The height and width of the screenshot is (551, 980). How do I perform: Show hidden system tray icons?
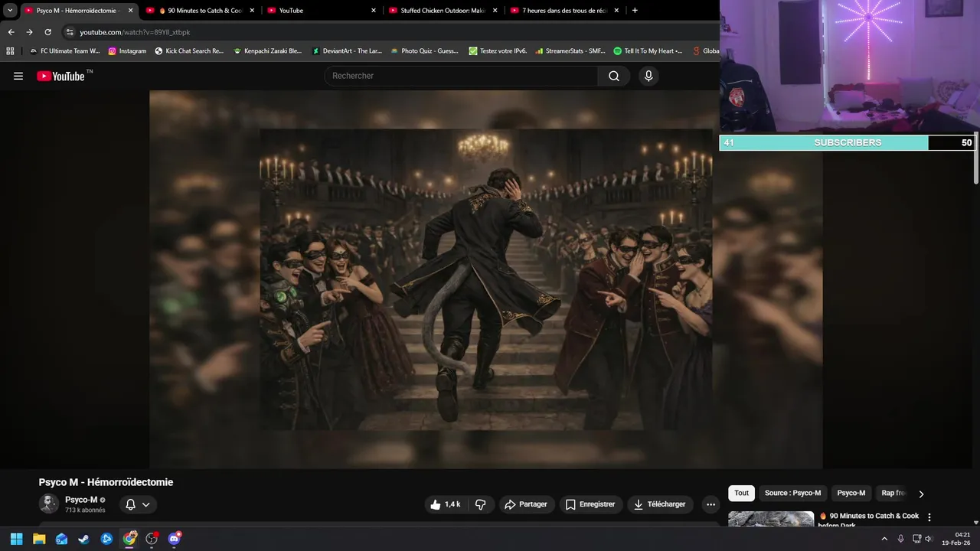[x=884, y=539]
